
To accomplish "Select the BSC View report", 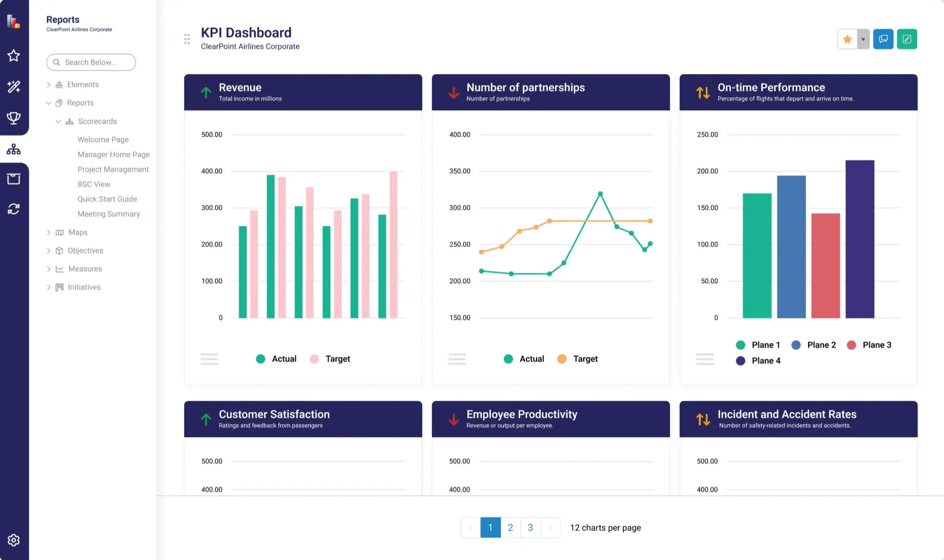I will (94, 184).
